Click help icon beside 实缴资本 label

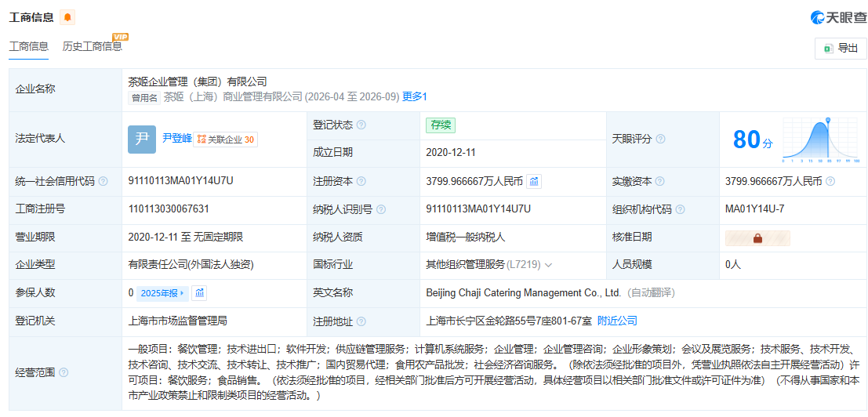click(660, 181)
